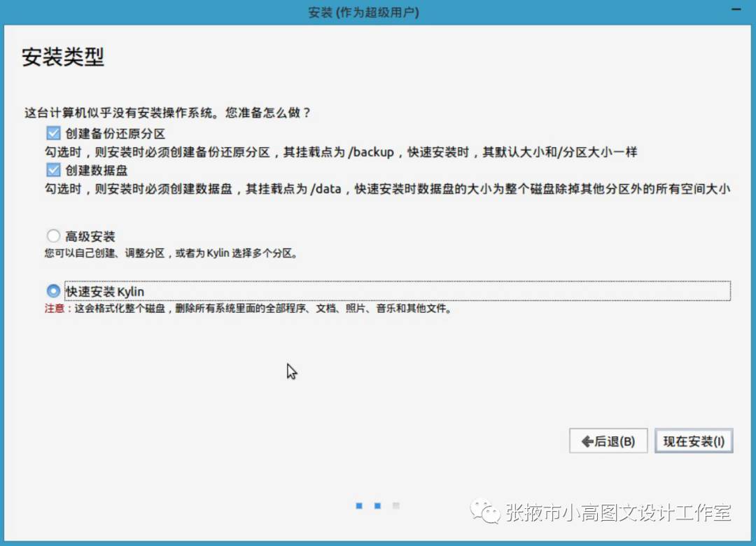Minimize the installer window from title bar

(x=736, y=10)
